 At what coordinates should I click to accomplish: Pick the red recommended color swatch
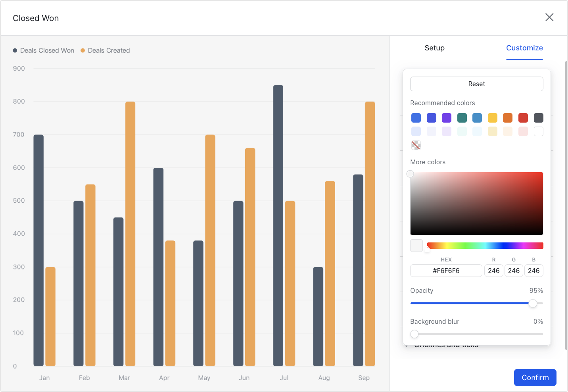point(523,118)
